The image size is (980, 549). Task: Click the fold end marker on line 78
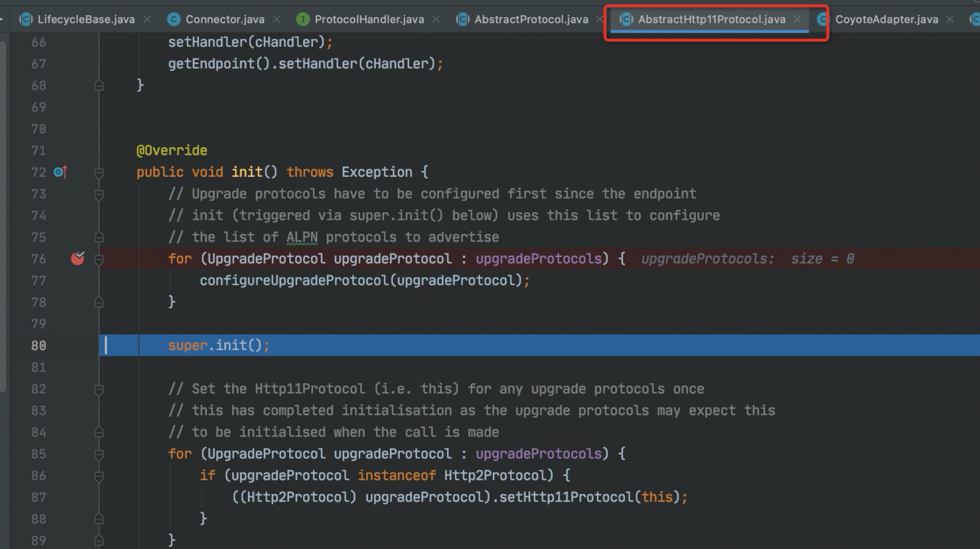point(99,302)
